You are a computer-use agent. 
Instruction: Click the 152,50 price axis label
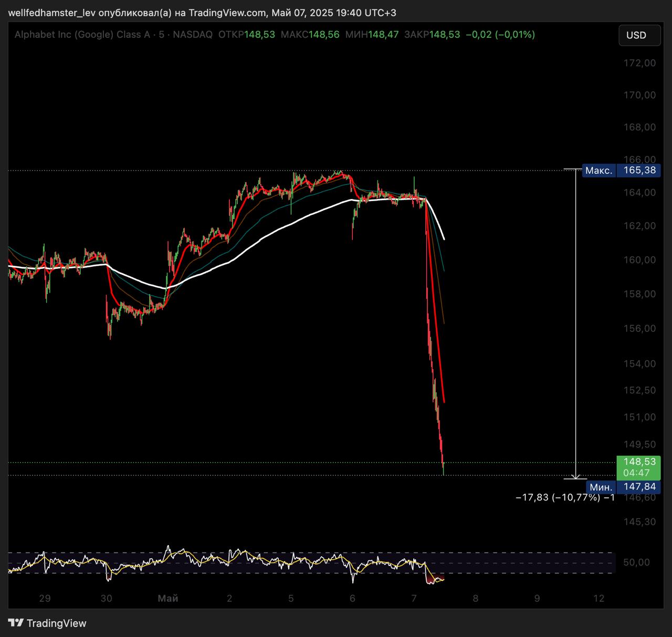pos(639,390)
